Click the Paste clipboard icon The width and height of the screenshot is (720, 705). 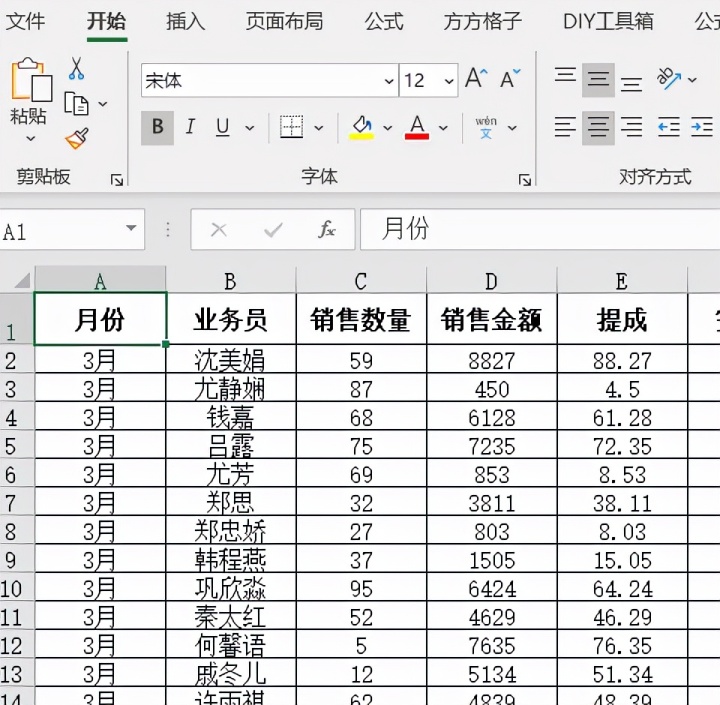pyautogui.click(x=31, y=79)
